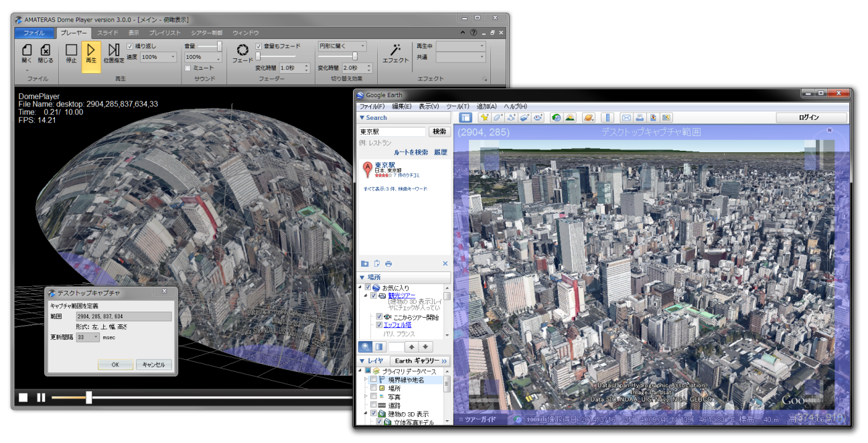The image size is (868, 443).
Task: Enable the ミュート mute checkbox
Action: [x=188, y=68]
